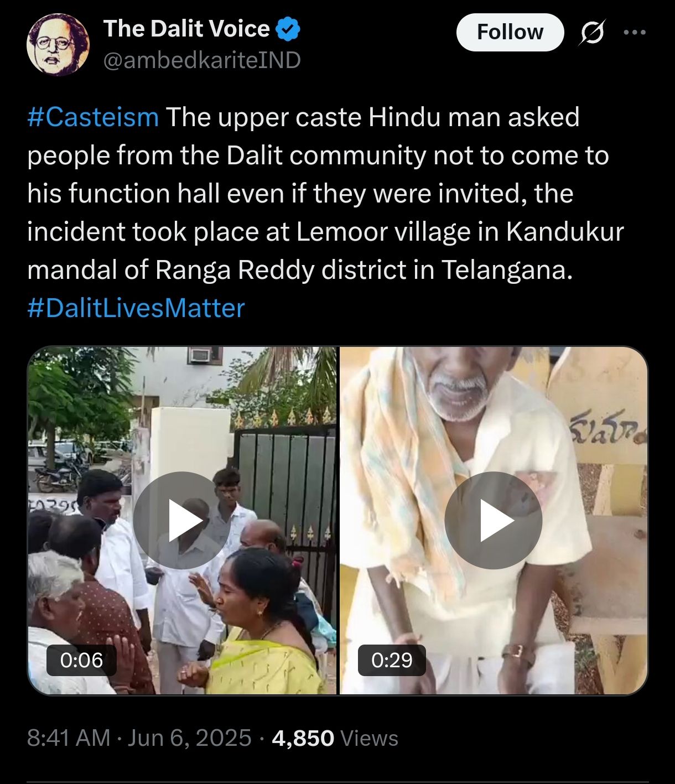Play the right video of the elderly man

(x=493, y=520)
